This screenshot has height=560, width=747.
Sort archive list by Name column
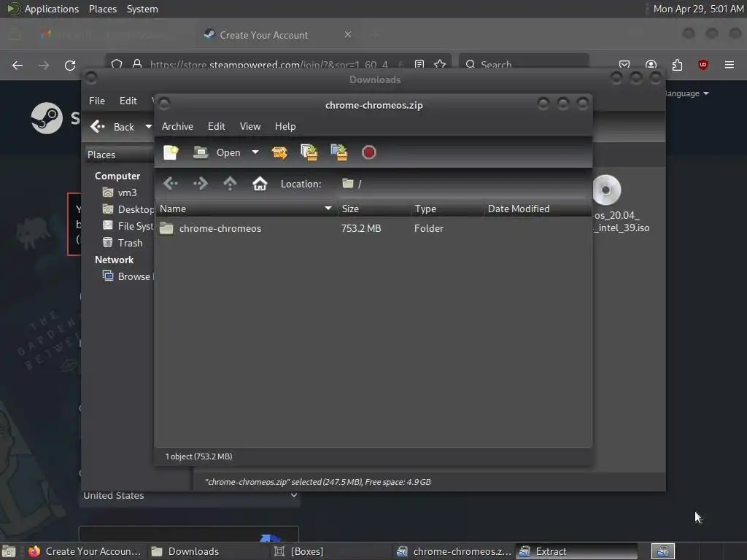click(247, 209)
